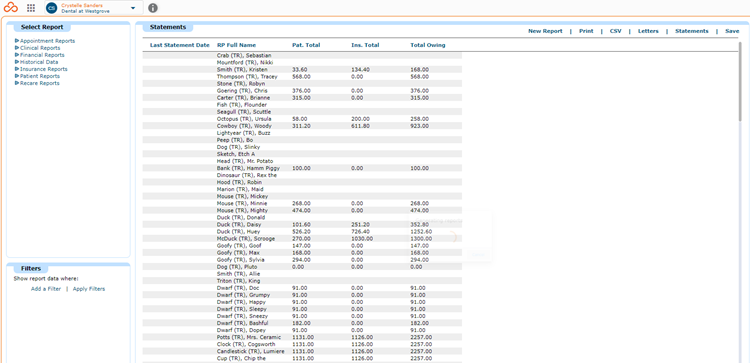Save the report with Save link
Image resolution: width=750 pixels, height=363 pixels.
[732, 31]
